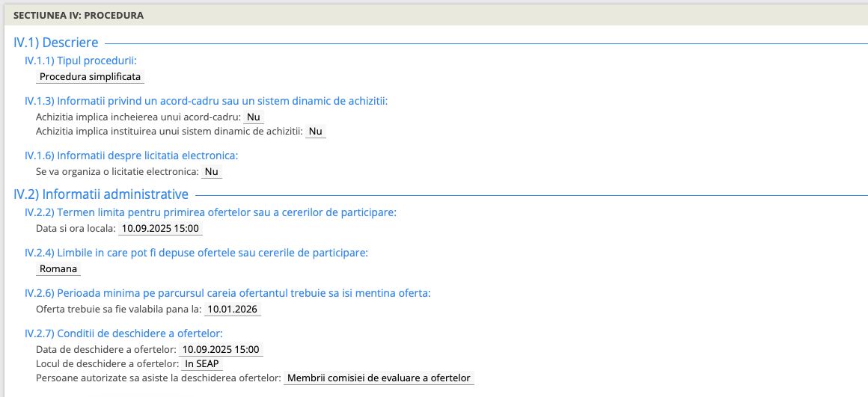Click the IV.1.3 acord-cadru information heading

click(x=206, y=101)
